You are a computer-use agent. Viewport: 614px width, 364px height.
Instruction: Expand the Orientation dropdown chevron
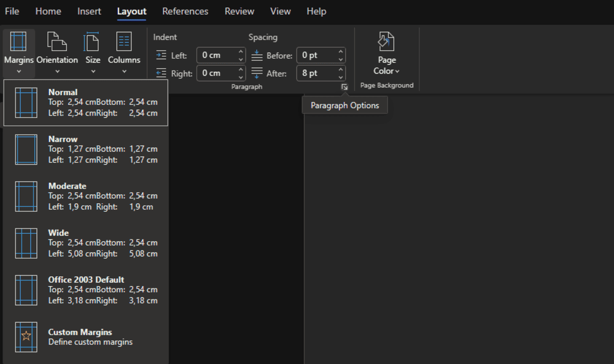pyautogui.click(x=57, y=72)
